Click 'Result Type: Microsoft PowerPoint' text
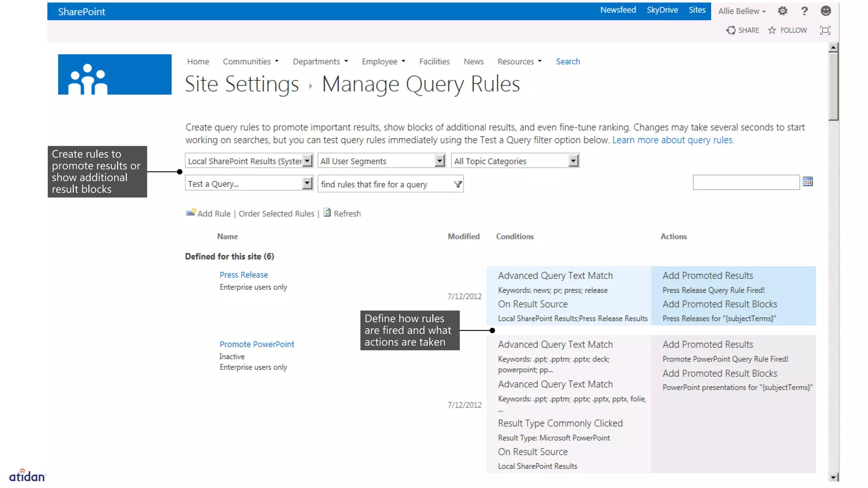 [x=554, y=438]
